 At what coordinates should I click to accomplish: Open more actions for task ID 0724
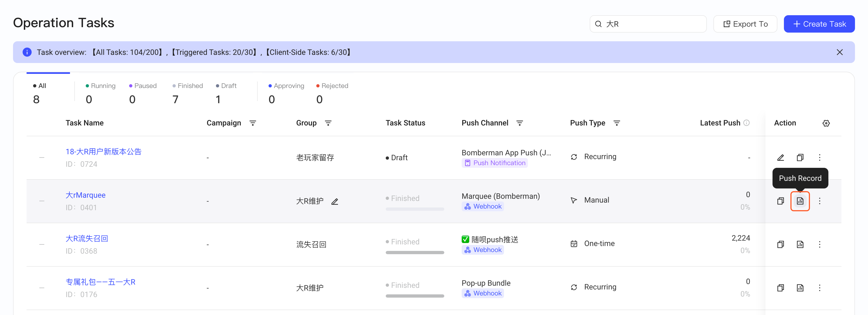point(819,157)
